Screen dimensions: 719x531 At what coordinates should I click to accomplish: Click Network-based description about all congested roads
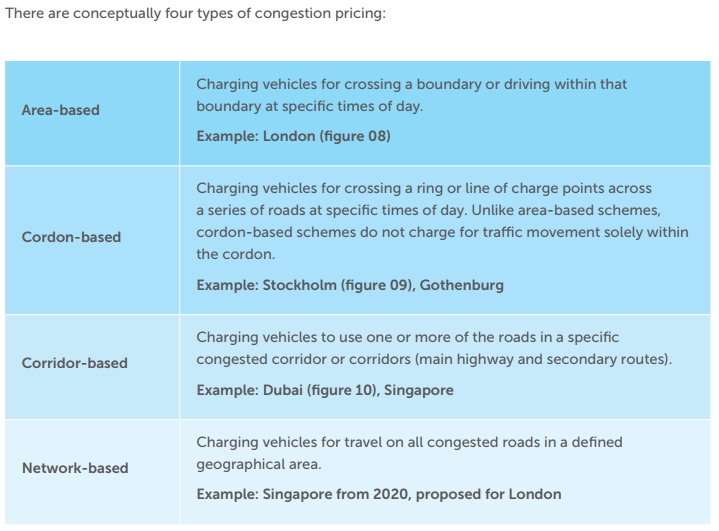coord(409,454)
